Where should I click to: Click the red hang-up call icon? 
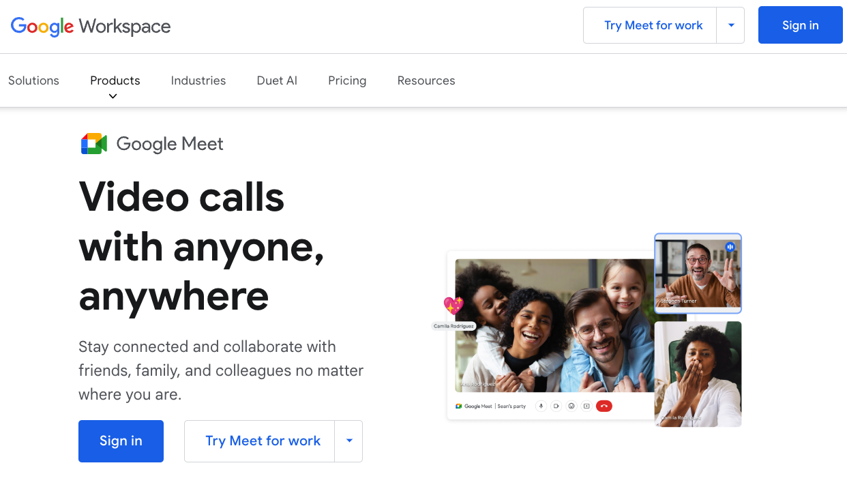[604, 406]
